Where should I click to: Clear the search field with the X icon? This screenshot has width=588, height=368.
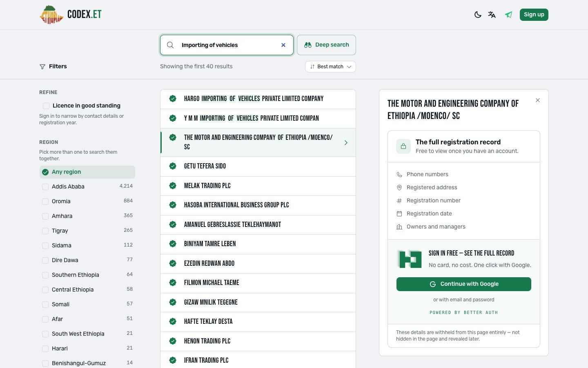(x=283, y=45)
